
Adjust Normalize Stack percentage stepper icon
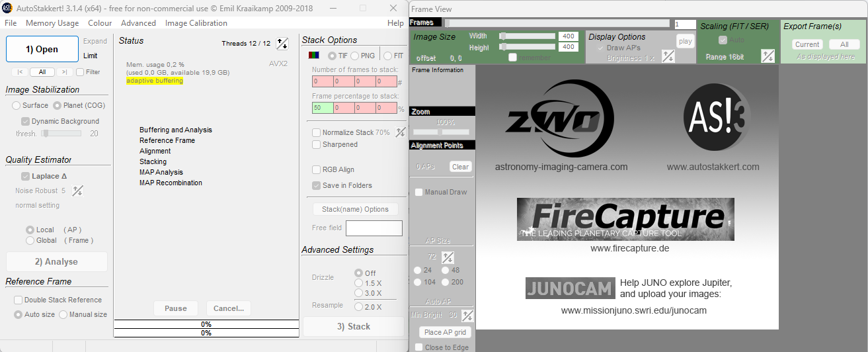(x=401, y=132)
